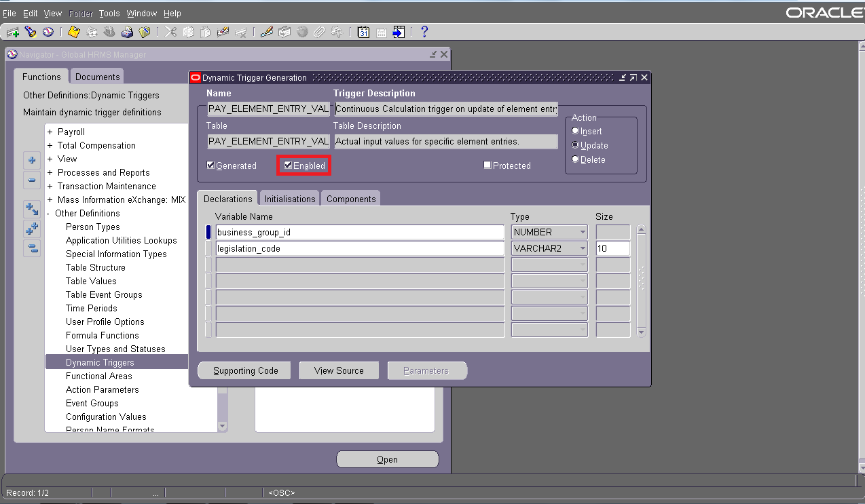Image resolution: width=865 pixels, height=504 pixels.
Task: Click the calendar 31 effective date icon
Action: tap(363, 32)
